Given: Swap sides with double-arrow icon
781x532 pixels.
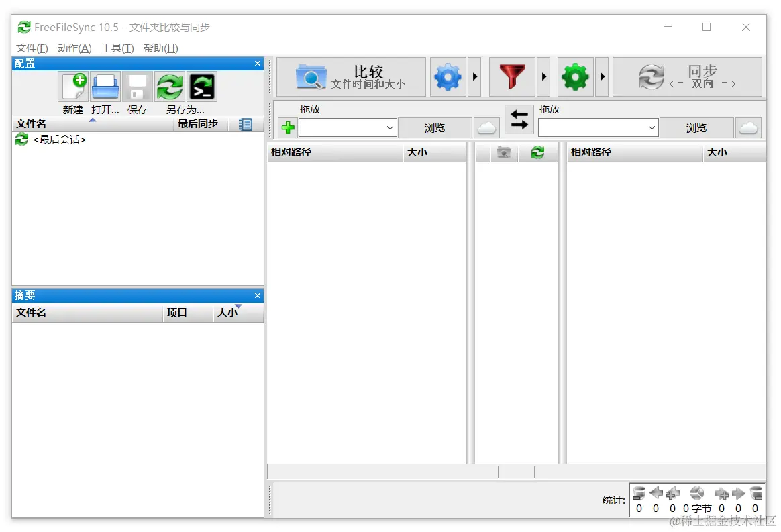Looking at the screenshot, I should click(519, 119).
